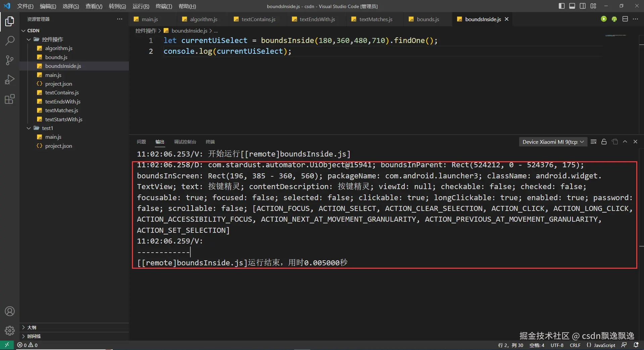The image size is (644, 350).
Task: Expand the 大纲 outline section
Action: tap(32, 327)
